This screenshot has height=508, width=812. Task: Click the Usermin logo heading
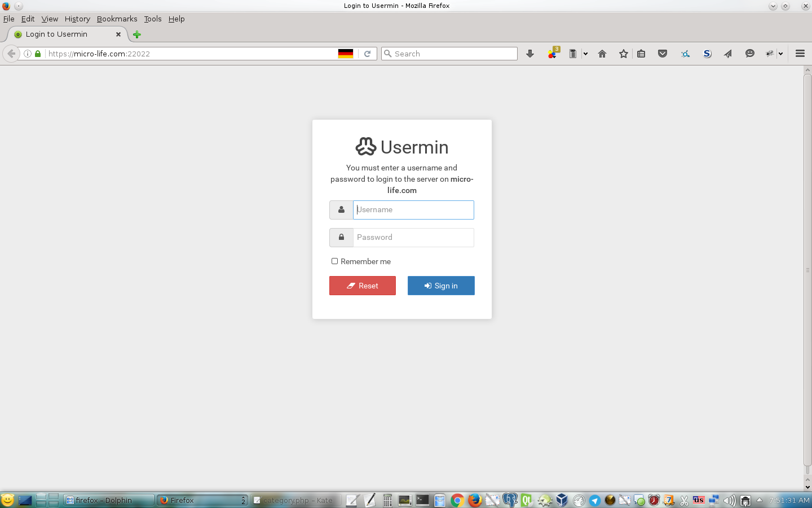[402, 147]
